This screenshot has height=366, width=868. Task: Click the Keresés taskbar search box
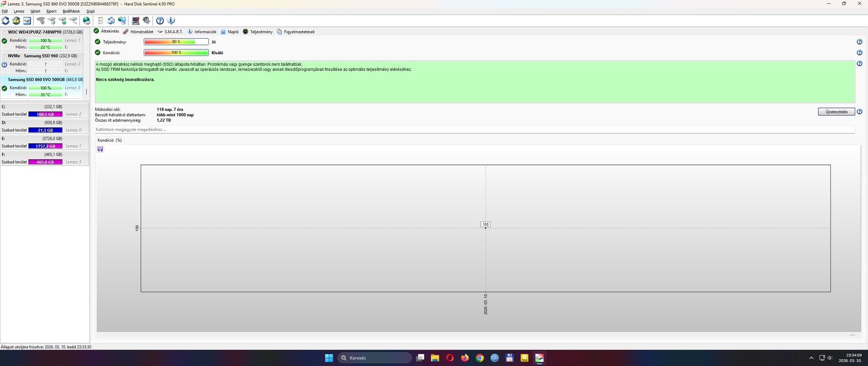[375, 358]
